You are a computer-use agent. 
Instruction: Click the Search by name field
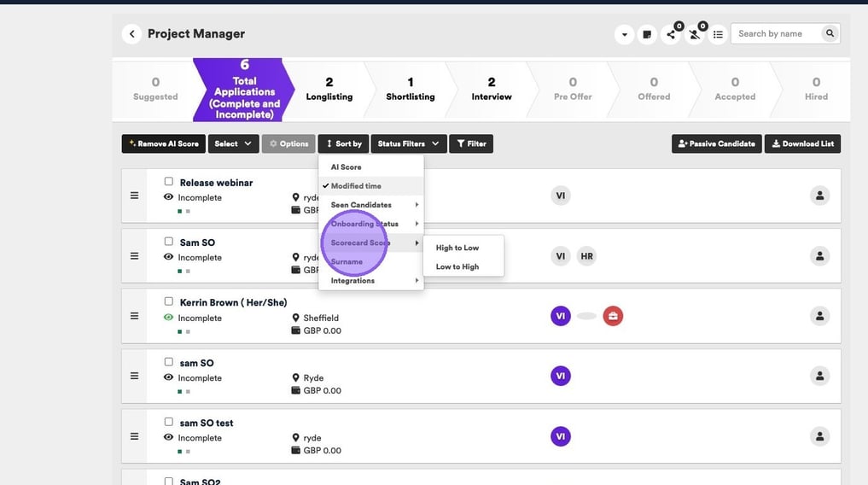click(775, 34)
